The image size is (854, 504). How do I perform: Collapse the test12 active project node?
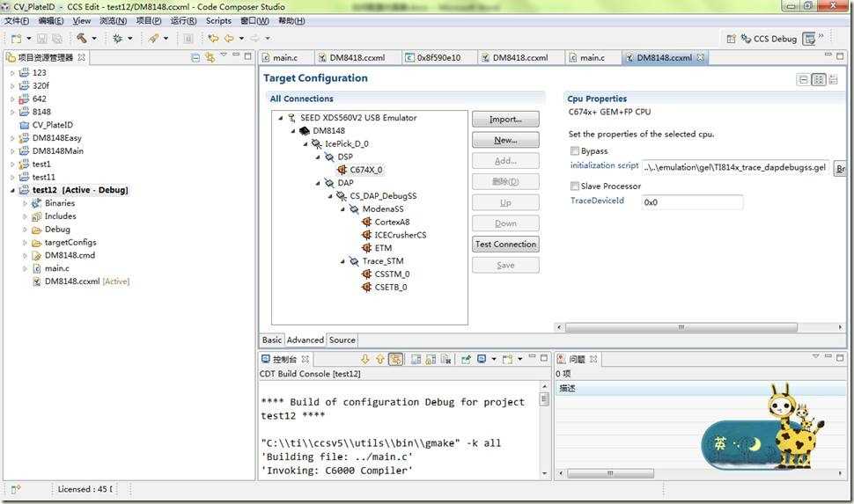[12, 191]
